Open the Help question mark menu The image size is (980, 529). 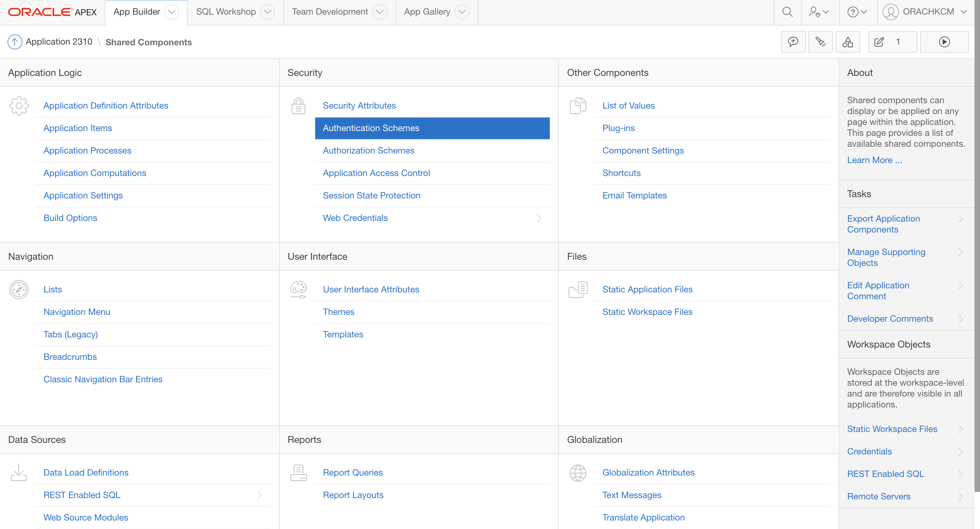[x=856, y=12]
